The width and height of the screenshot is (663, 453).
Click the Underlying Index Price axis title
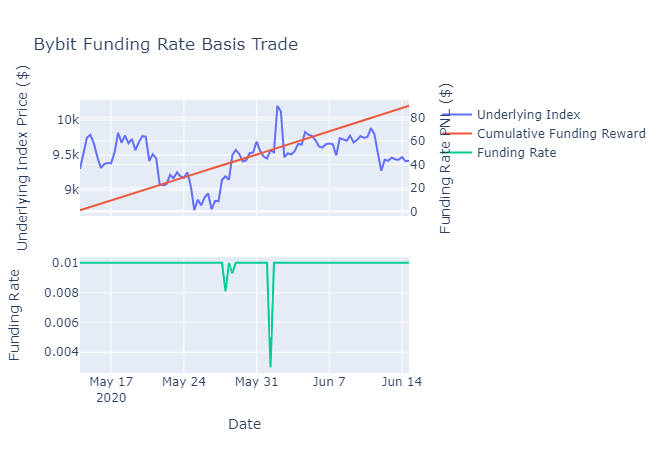(22, 158)
